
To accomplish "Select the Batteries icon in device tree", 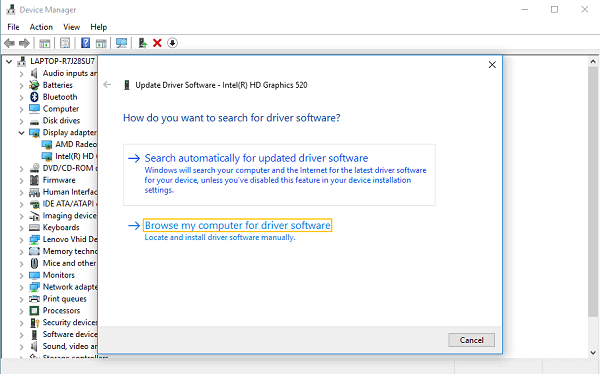I will click(x=34, y=85).
